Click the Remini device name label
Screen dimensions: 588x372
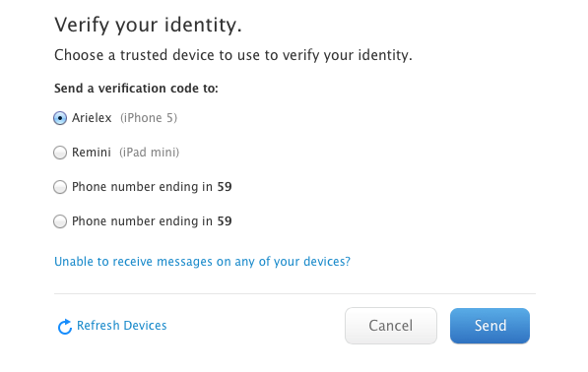[92, 153]
